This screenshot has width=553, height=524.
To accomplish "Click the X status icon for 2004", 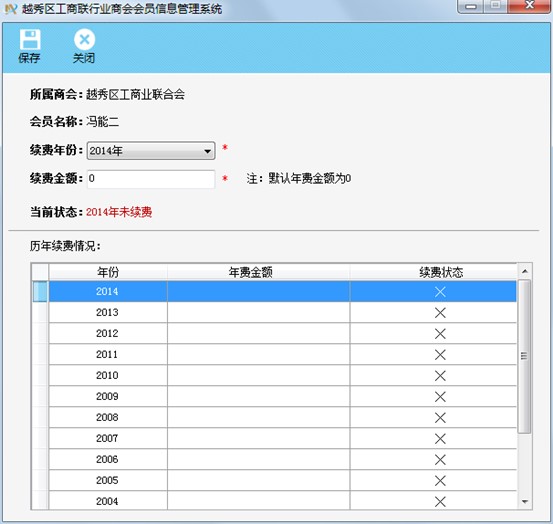I will (440, 501).
